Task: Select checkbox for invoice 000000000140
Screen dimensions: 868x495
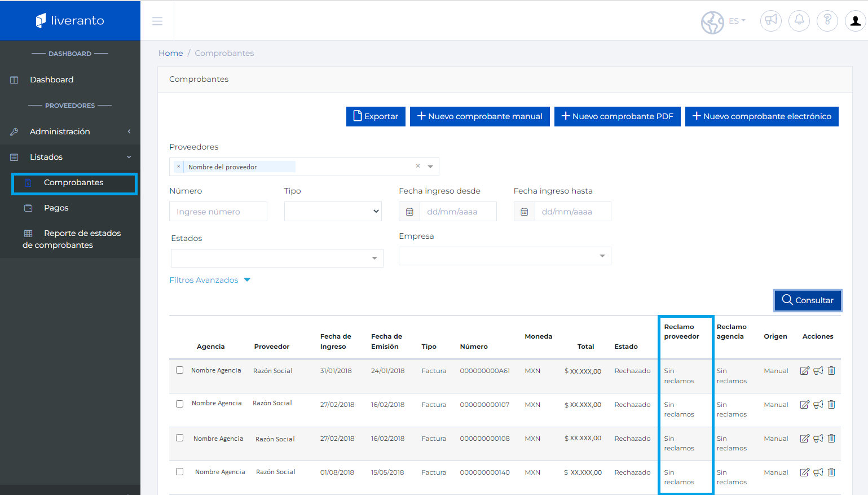Action: tap(180, 472)
